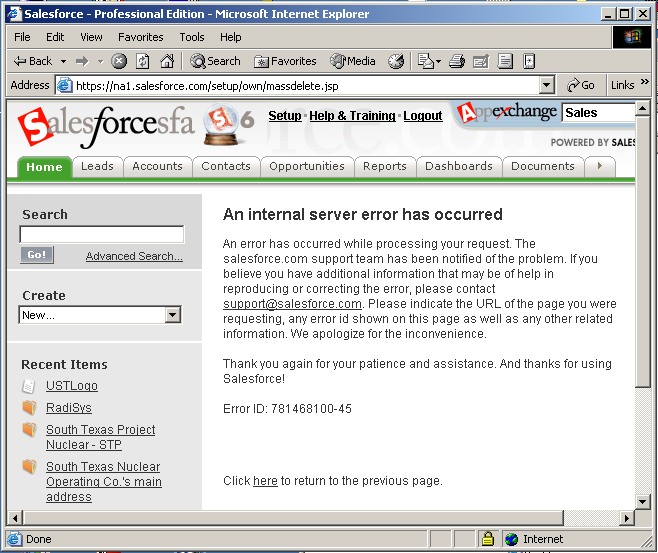
Task: Click the Setup link
Action: coord(285,116)
